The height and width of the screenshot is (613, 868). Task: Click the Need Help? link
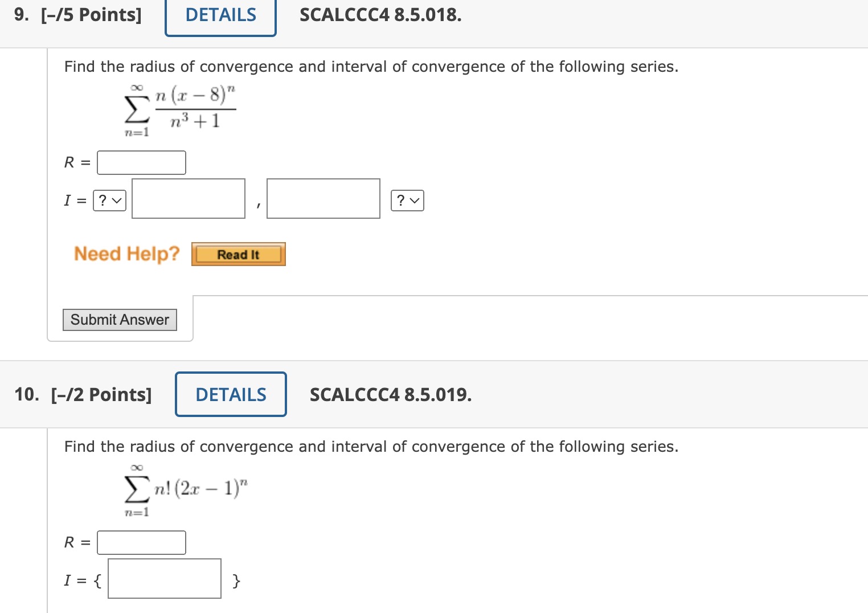126,254
